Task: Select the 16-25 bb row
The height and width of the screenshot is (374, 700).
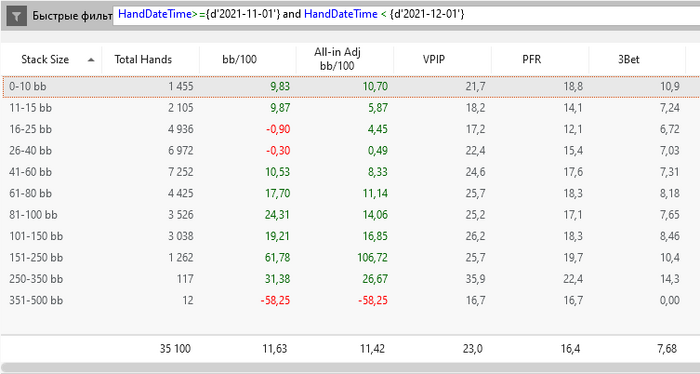Action: point(350,129)
